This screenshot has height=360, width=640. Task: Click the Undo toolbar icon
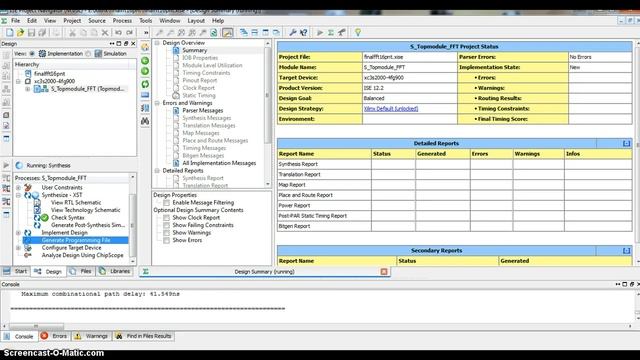tap(118, 32)
